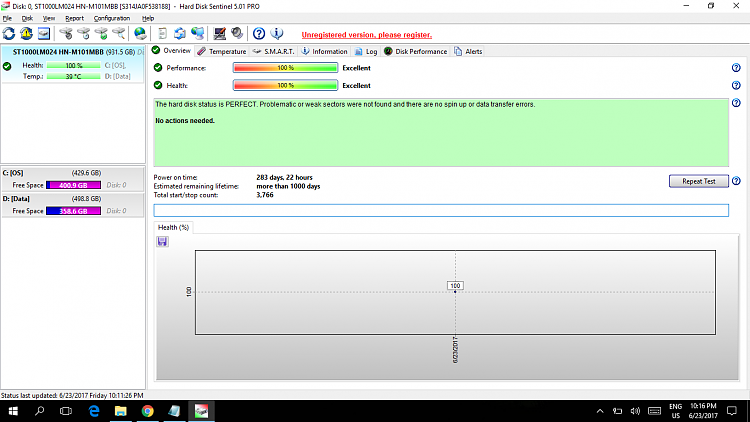Switch to the Alerts tab
Viewport: 750px width, 422px height.
pyautogui.click(x=468, y=51)
